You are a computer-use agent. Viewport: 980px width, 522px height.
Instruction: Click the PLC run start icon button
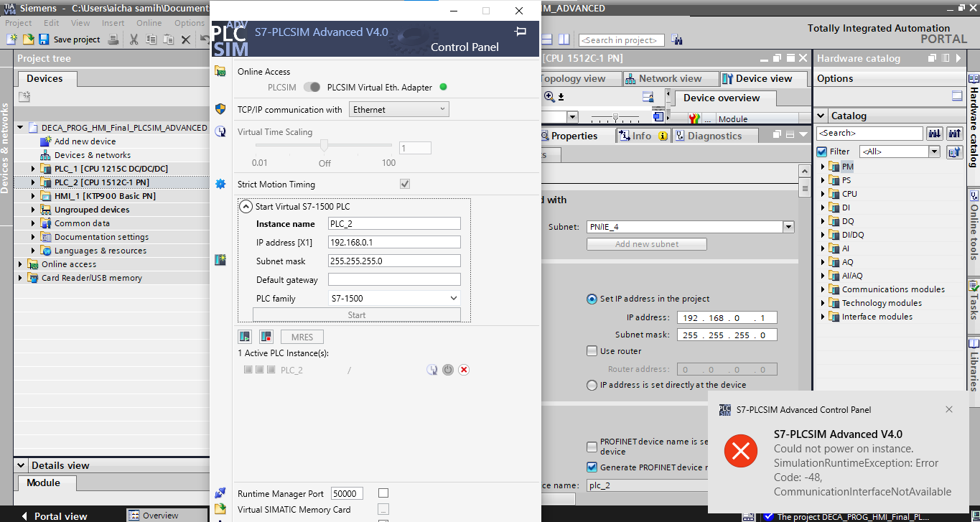246,337
